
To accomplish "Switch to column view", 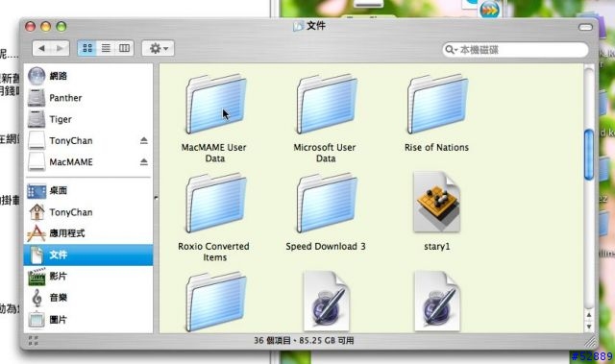I will (x=125, y=48).
